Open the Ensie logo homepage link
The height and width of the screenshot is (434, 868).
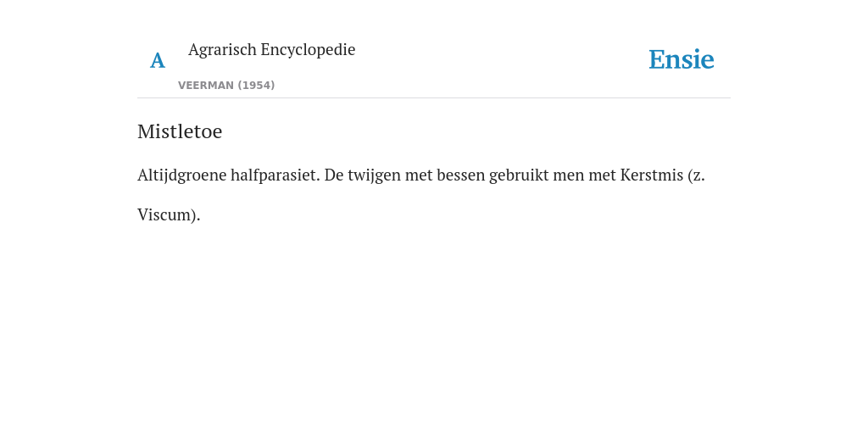(681, 59)
